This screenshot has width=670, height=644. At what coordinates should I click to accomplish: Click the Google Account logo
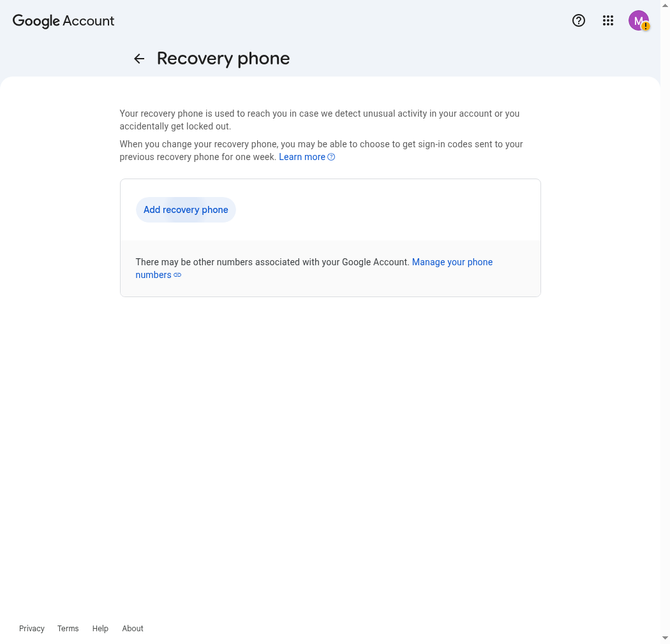coord(63,20)
